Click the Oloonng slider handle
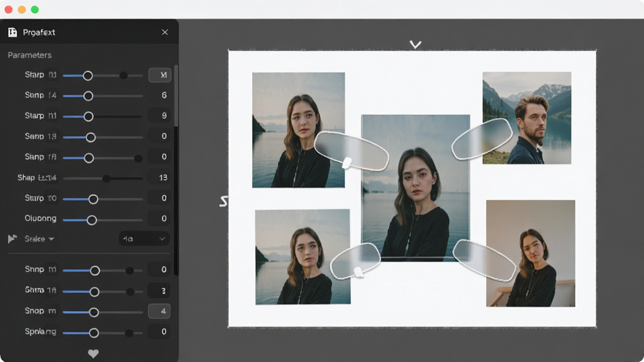Viewport: 644px width, 362px height. pos(92,220)
